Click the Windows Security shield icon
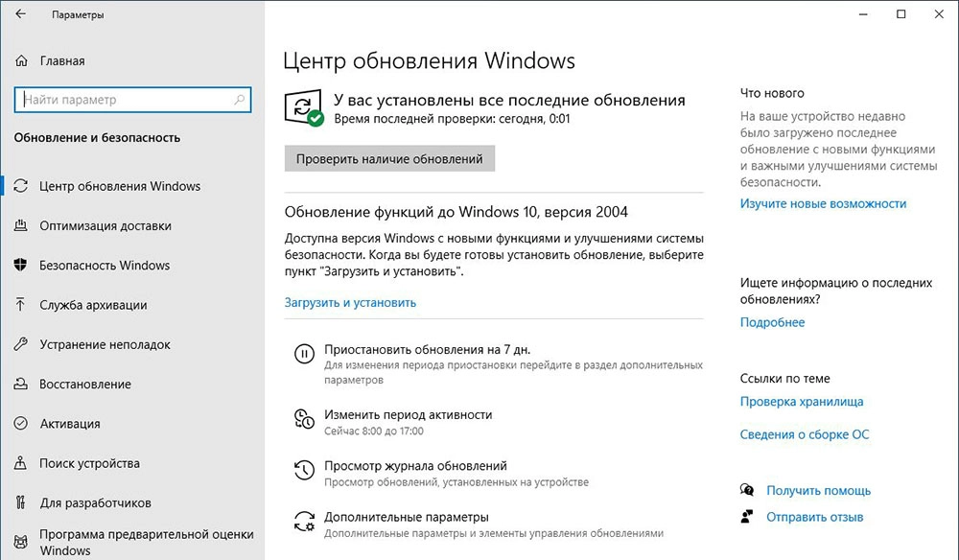 pos(21,266)
